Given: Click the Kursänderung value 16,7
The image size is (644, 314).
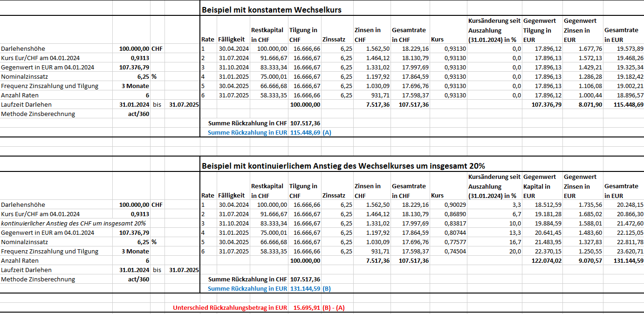Looking at the screenshot, I should coord(515,242).
